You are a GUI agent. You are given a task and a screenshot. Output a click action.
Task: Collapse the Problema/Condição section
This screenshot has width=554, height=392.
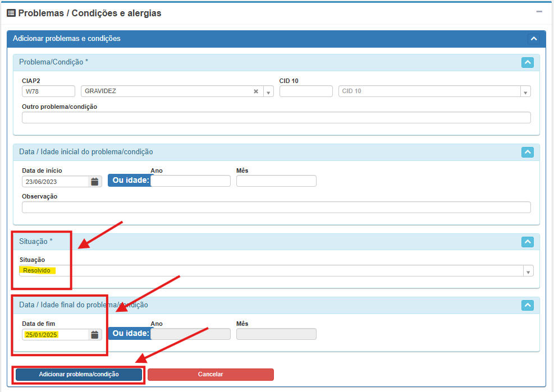[527, 62]
